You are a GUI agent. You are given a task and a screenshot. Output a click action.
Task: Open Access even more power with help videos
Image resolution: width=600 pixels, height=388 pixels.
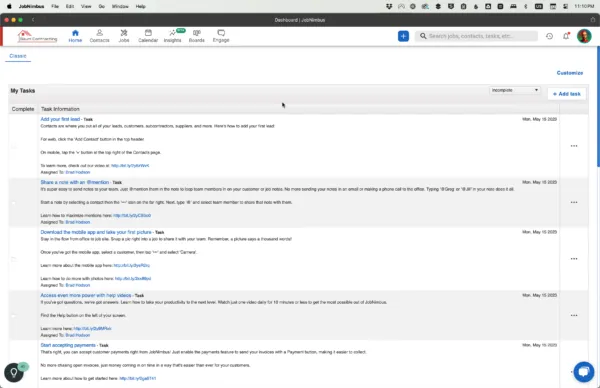(86, 295)
